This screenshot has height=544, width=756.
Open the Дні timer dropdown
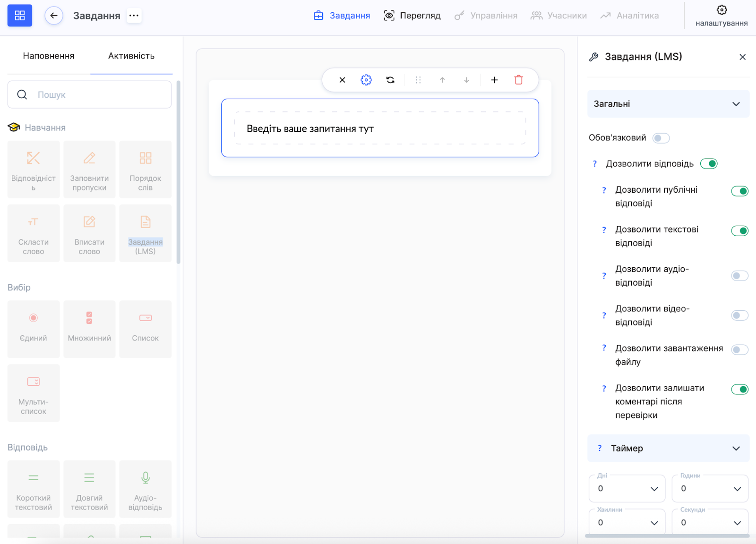pyautogui.click(x=627, y=489)
